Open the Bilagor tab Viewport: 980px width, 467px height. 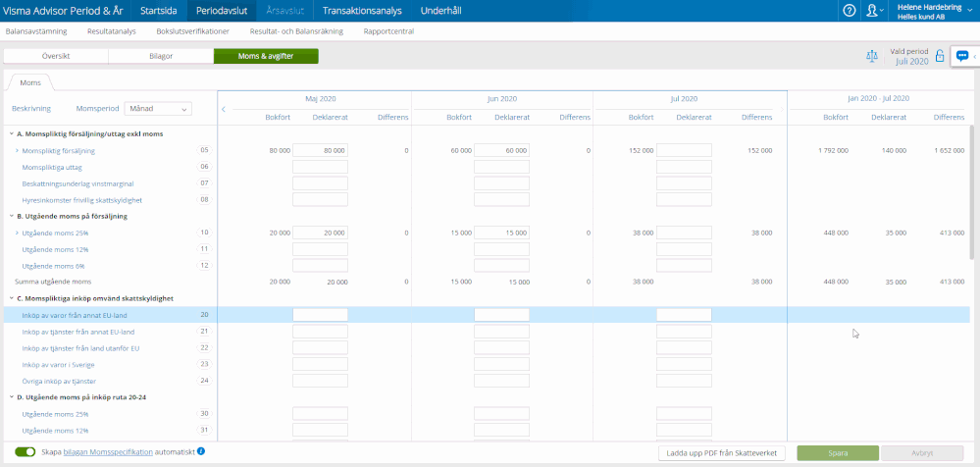pos(161,56)
